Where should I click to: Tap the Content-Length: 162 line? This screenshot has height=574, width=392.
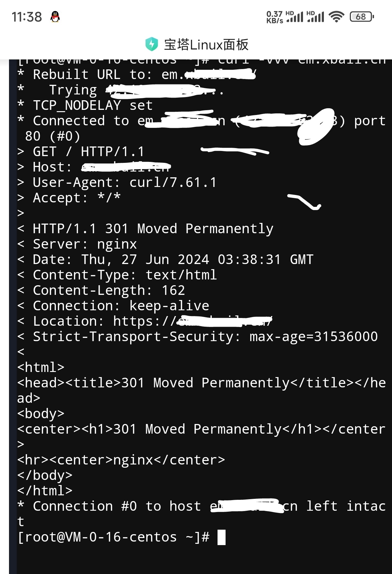(101, 290)
